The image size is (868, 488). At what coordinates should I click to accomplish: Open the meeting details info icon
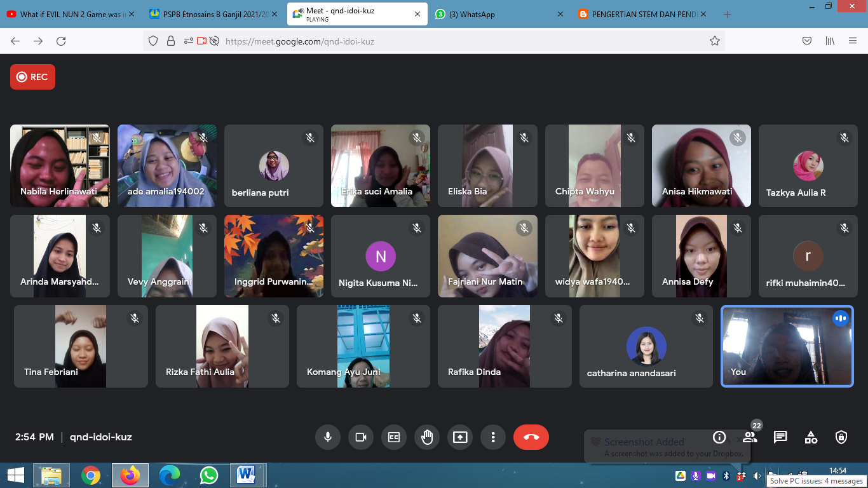[x=719, y=437]
